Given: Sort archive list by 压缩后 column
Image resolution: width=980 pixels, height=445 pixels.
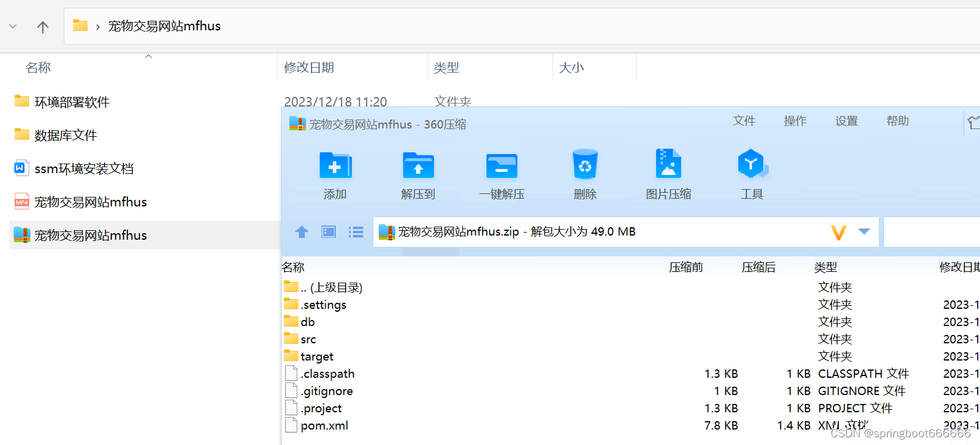Looking at the screenshot, I should point(759,267).
